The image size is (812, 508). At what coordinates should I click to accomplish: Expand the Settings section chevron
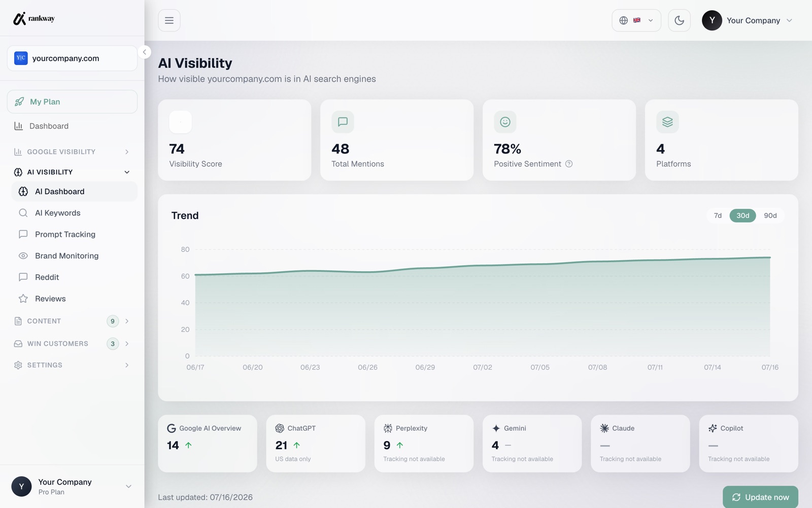click(x=127, y=365)
